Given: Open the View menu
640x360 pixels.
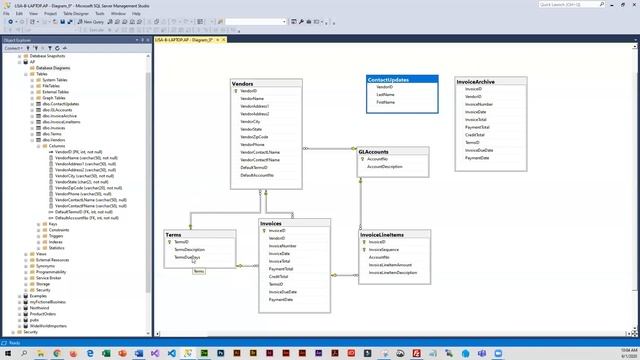Looking at the screenshot, I should (x=33, y=13).
